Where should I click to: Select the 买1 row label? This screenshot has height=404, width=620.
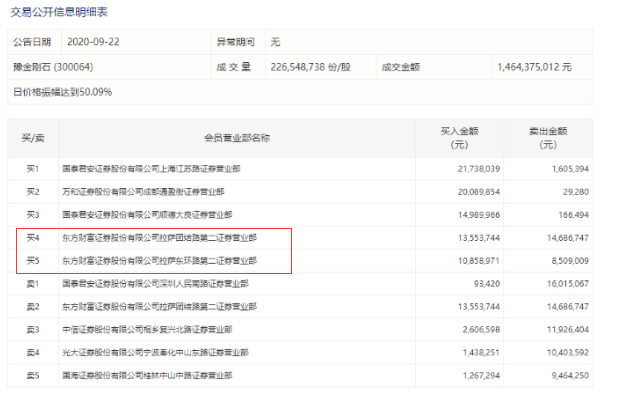click(33, 169)
